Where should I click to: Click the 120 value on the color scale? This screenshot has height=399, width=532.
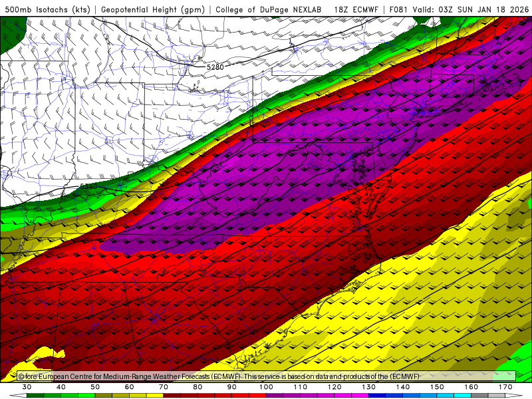click(334, 387)
